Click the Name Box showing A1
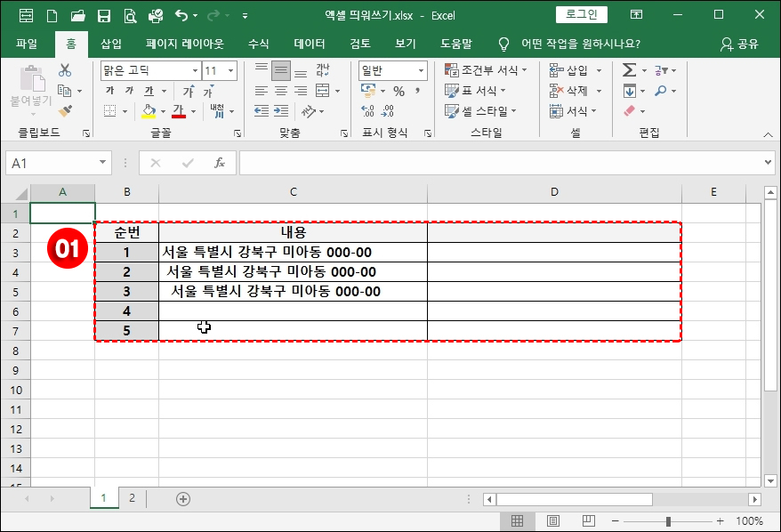The width and height of the screenshot is (781, 532). [55, 164]
